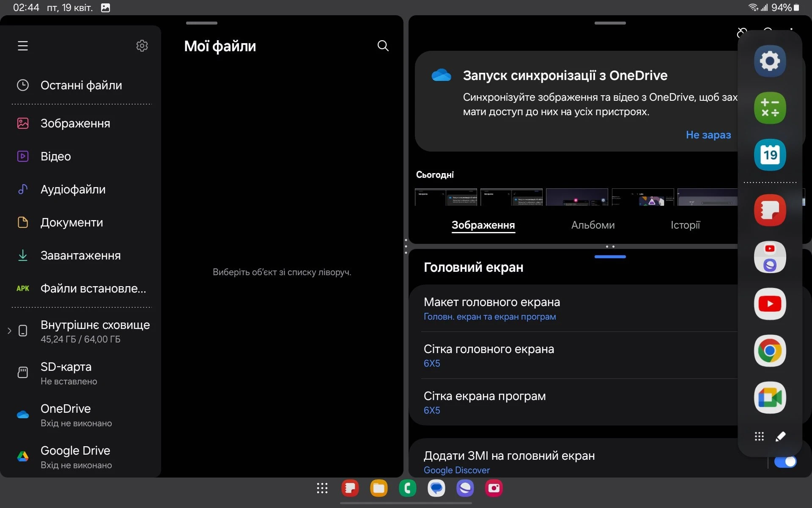Launch Settings from the edge panel
Image resolution: width=812 pixels, height=508 pixels.
point(770,61)
